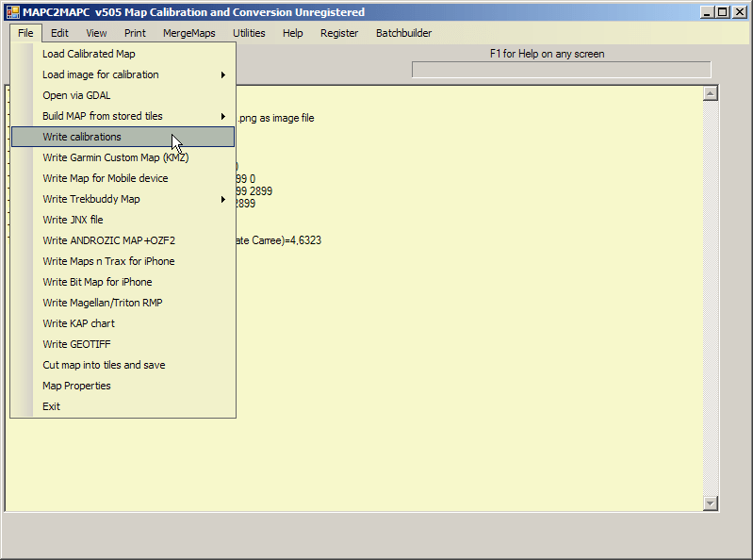Select Build MAP from stored tiles
Viewport: 753px width, 560px height.
[x=123, y=116]
